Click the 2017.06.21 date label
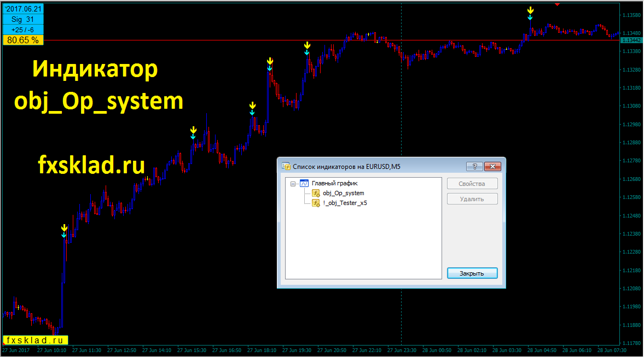Image resolution: width=644 pixels, height=357 pixels. [x=23, y=9]
